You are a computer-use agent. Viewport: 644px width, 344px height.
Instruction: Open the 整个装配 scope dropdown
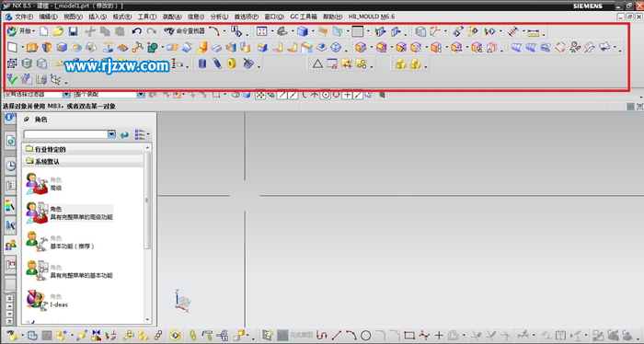pos(141,95)
